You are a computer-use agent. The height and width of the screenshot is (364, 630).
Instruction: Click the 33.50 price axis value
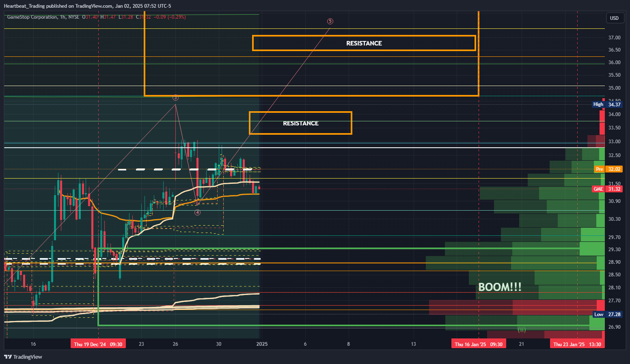click(614, 128)
